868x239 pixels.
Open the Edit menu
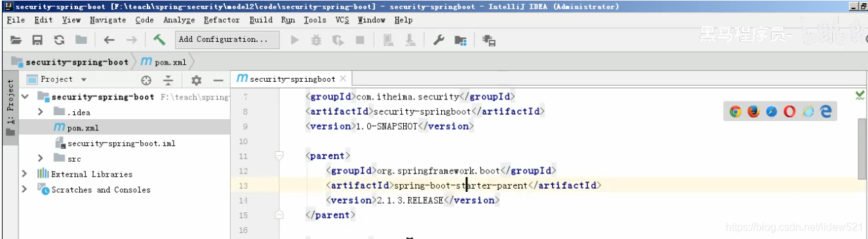tap(43, 20)
